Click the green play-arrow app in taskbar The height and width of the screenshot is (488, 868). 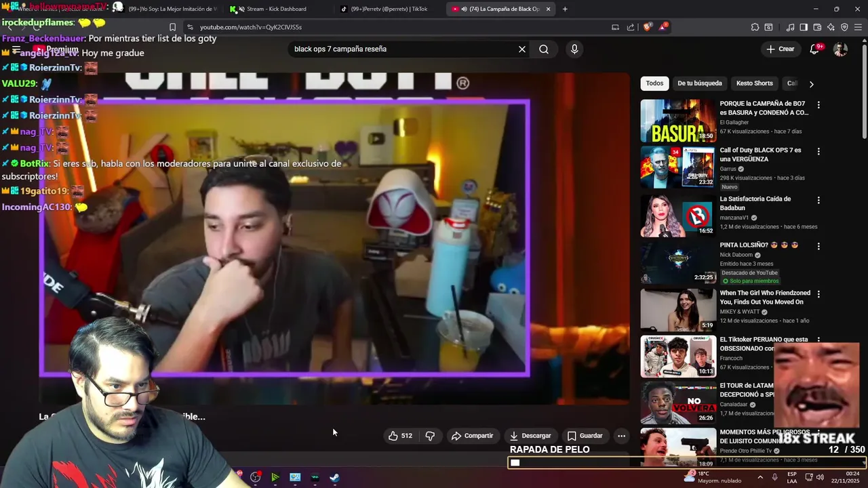click(275, 477)
